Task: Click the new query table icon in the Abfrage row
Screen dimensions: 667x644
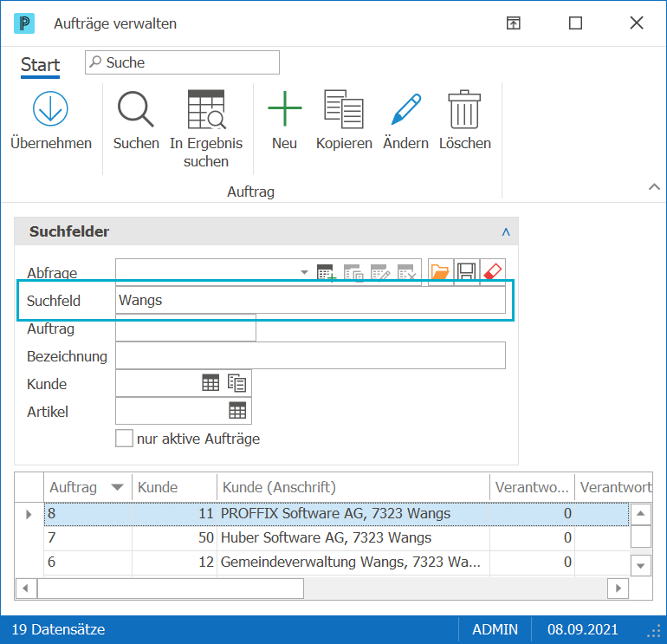Action: click(326, 272)
